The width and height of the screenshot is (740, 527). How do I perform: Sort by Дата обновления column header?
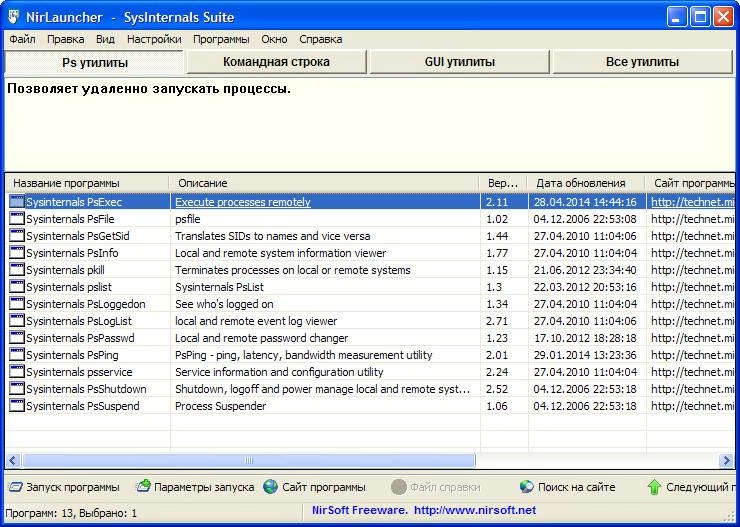pyautogui.click(x=586, y=183)
